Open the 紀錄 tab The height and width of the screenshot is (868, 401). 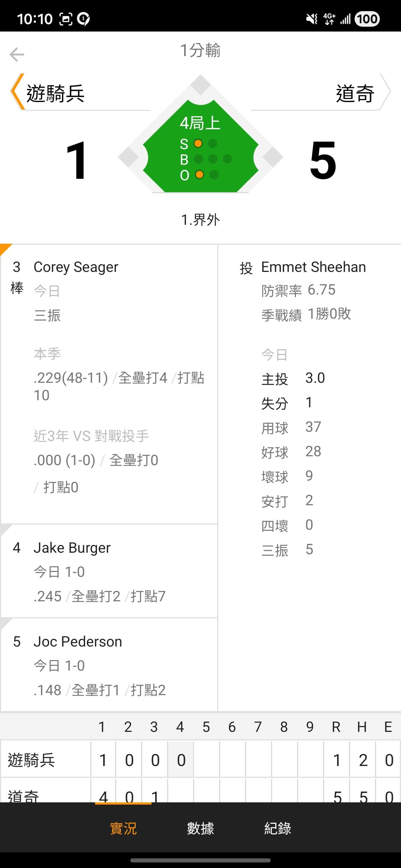(278, 828)
